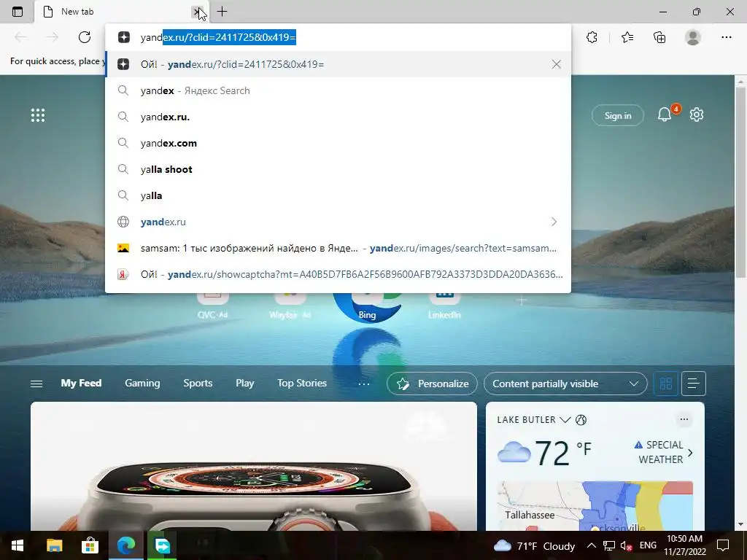Open the Collections icon
Screen dimensions: 747x560
click(x=659, y=37)
